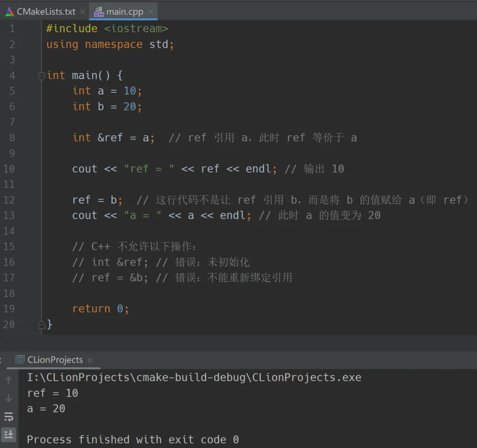
Task: Click the 'int a = 10;' statement
Action: pyautogui.click(x=107, y=91)
